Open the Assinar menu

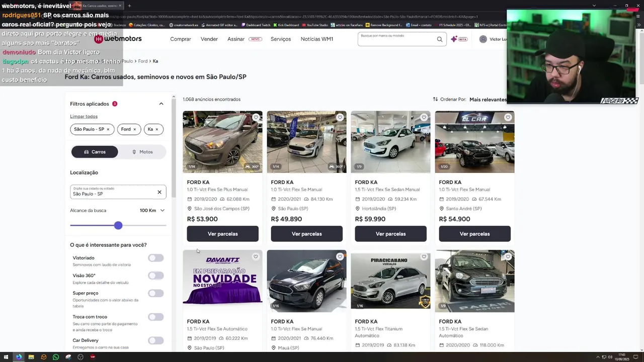[x=236, y=39]
